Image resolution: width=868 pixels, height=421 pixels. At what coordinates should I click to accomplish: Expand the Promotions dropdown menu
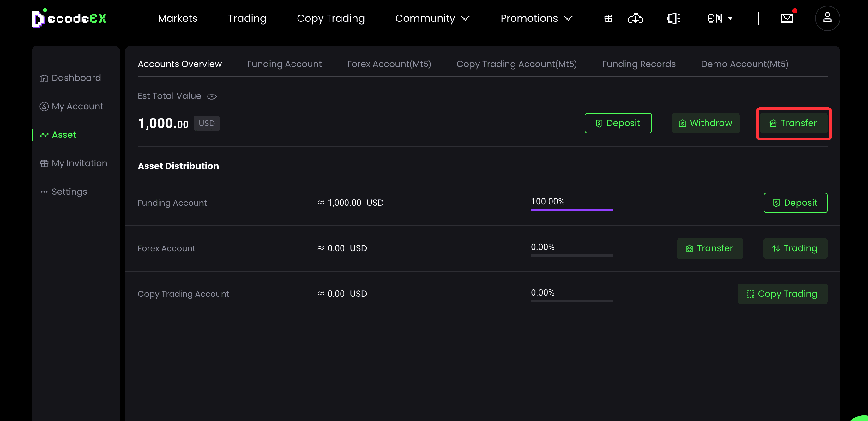tap(536, 18)
